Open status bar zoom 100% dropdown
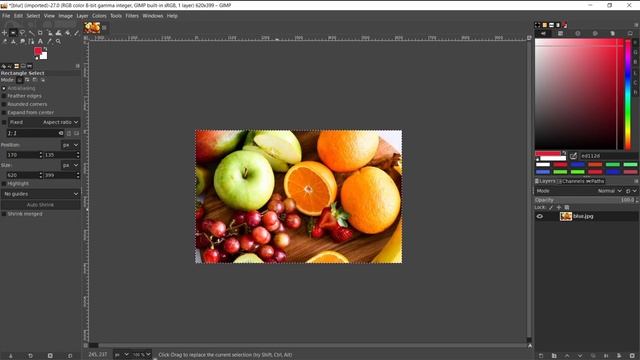Viewport: 640px width, 360px height. (x=142, y=355)
